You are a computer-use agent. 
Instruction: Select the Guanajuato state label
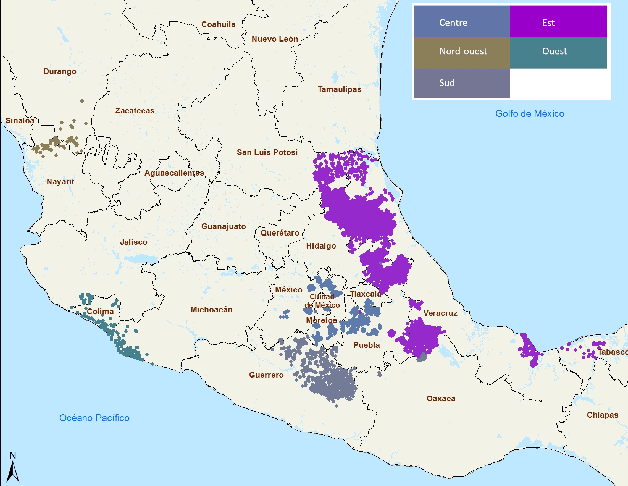pyautogui.click(x=223, y=227)
